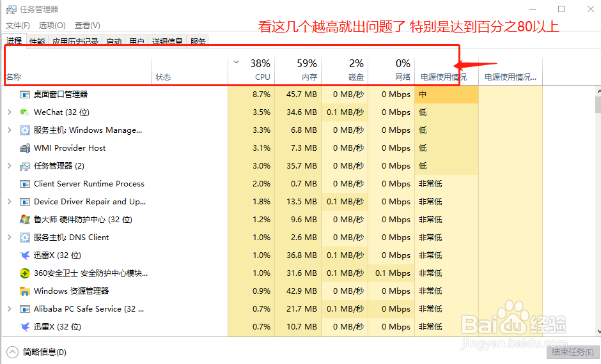This screenshot has height=364, width=601.
Task: Sort by the 名称 column header
Action: point(78,71)
